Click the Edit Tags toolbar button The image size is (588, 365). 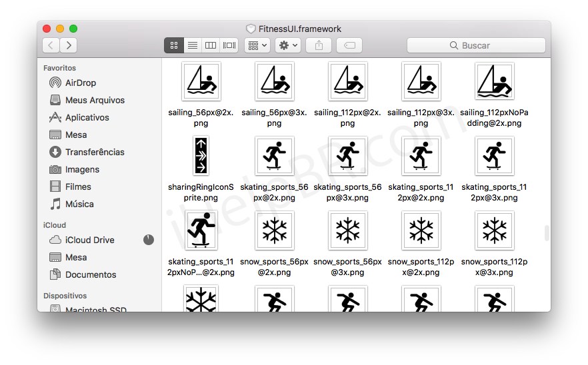point(349,45)
